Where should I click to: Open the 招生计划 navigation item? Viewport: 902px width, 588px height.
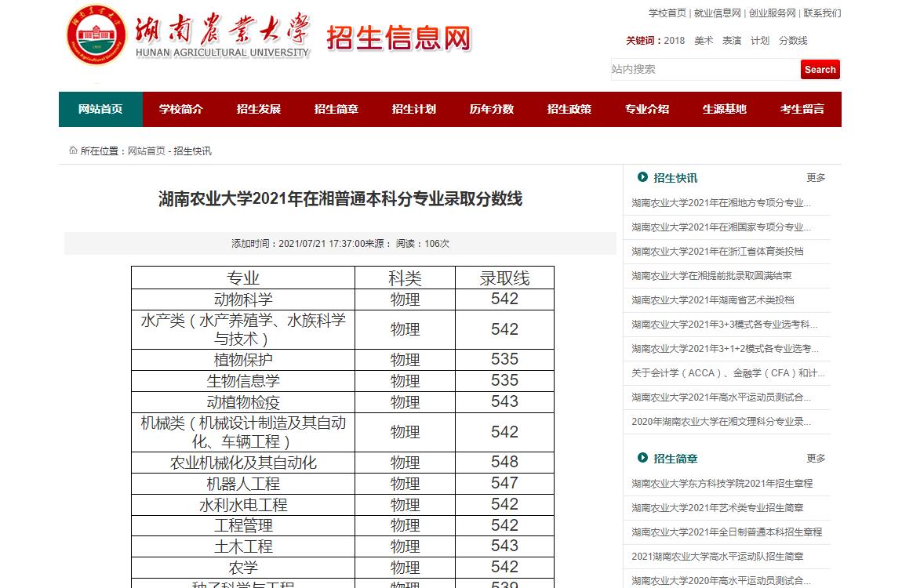[x=414, y=109]
